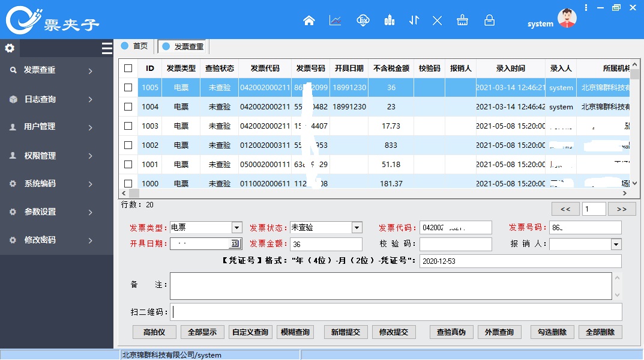
Task: Expand 参数设置 sidebar menu
Action: (56, 212)
